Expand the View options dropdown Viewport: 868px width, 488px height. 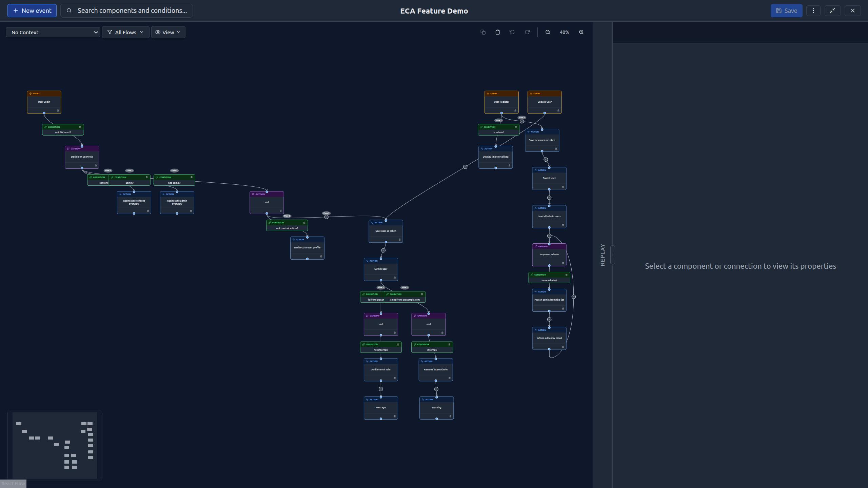click(168, 32)
